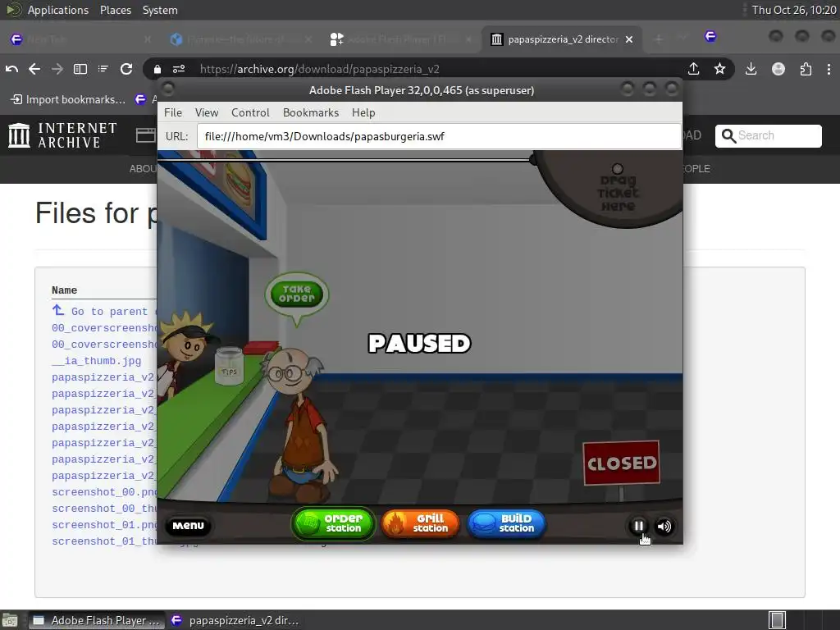
Task: Open the browser reader list icon
Action: pos(103,69)
